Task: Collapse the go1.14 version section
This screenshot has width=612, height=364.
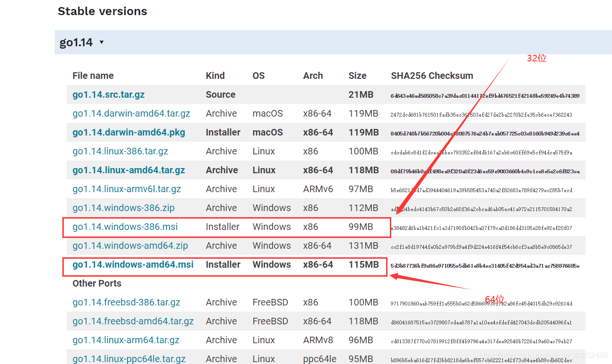Action: [x=101, y=42]
